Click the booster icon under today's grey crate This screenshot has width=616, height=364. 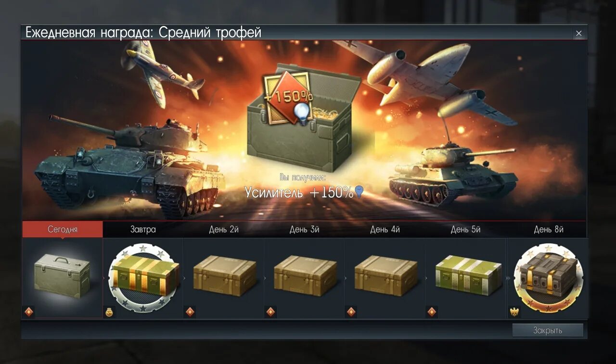pyautogui.click(x=29, y=312)
